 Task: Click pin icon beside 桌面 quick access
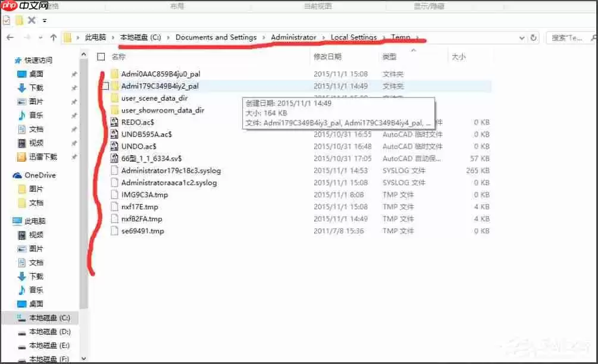[74, 74]
